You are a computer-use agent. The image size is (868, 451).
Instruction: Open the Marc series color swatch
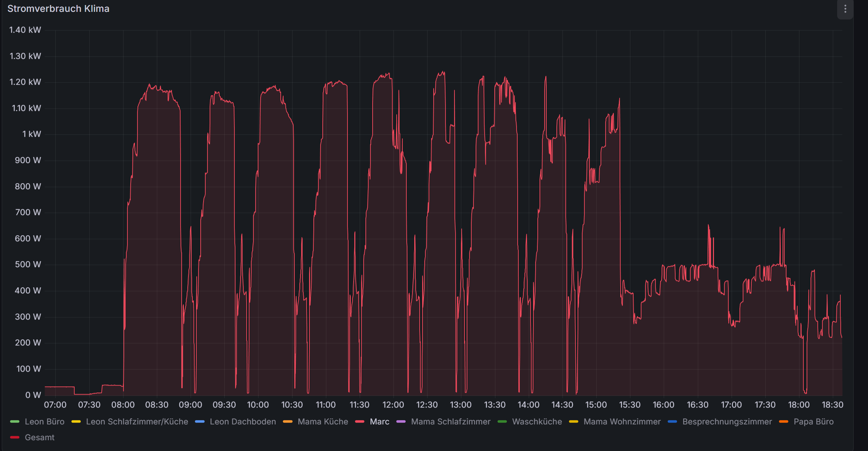(360, 422)
